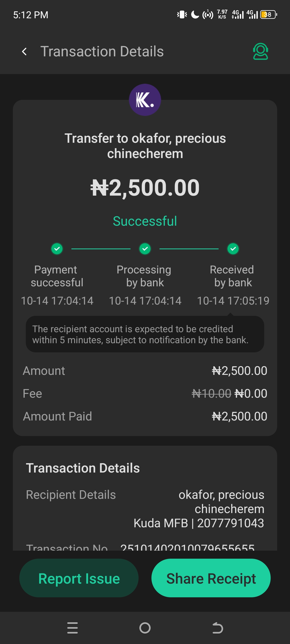Tap the Report Issue button

[79, 578]
